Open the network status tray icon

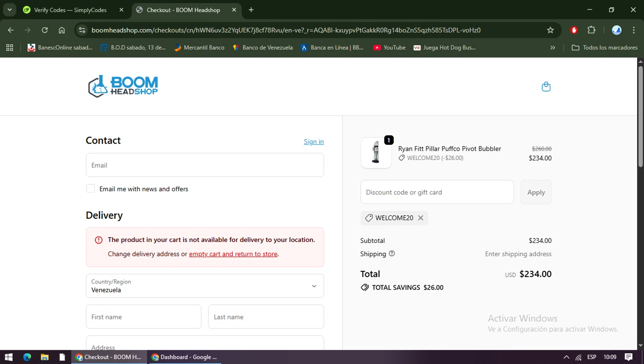click(579, 357)
